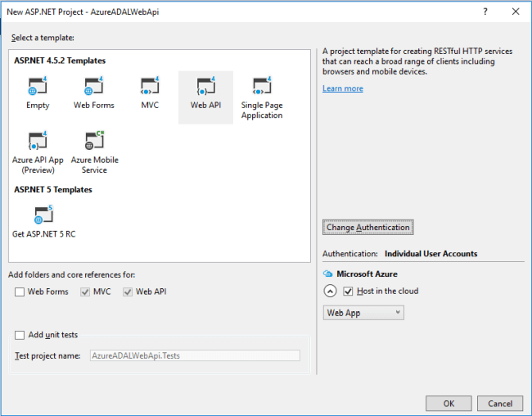The height and width of the screenshot is (416, 532).
Task: Click the ASP.NET 4.5.2 Templates heading
Action: (60, 61)
